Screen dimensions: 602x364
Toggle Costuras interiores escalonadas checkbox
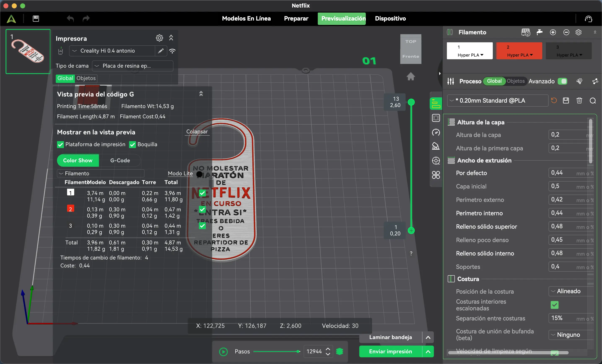tap(554, 305)
